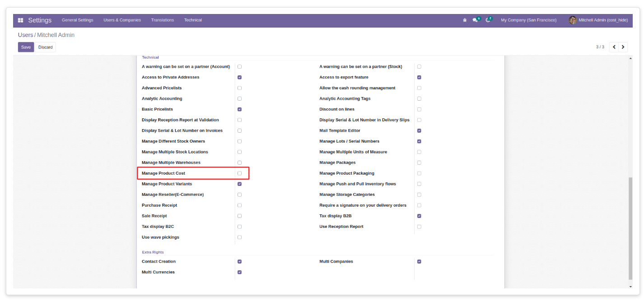Uncheck Mail Template Editor checkbox
This screenshot has width=644, height=301.
(419, 130)
